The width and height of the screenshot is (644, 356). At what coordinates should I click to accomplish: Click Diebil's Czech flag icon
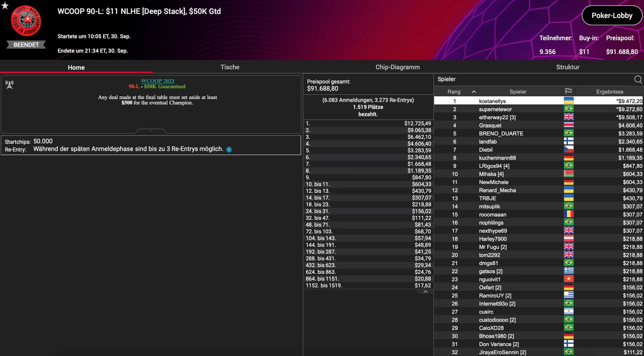[569, 149]
